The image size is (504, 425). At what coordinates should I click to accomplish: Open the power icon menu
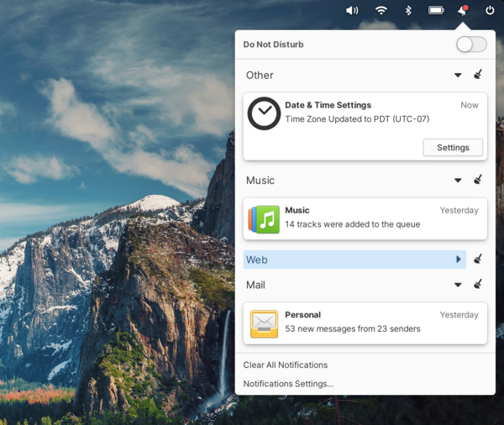coord(490,10)
